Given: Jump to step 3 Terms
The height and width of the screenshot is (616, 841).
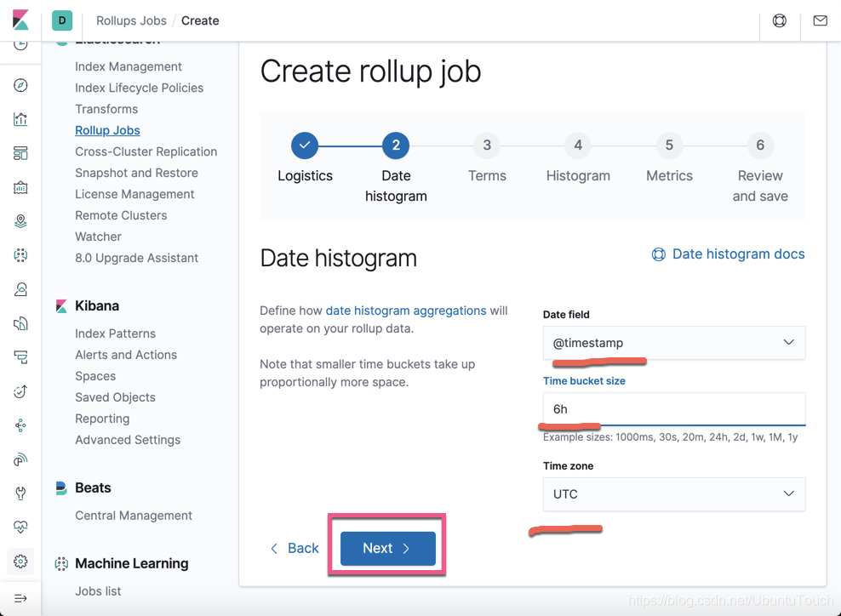Looking at the screenshot, I should [x=487, y=145].
